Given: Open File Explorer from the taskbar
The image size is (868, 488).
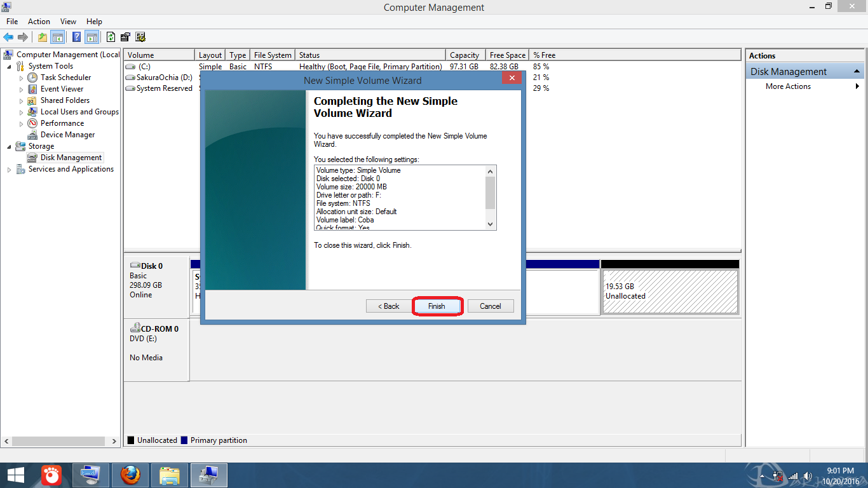Looking at the screenshot, I should pyautogui.click(x=170, y=475).
